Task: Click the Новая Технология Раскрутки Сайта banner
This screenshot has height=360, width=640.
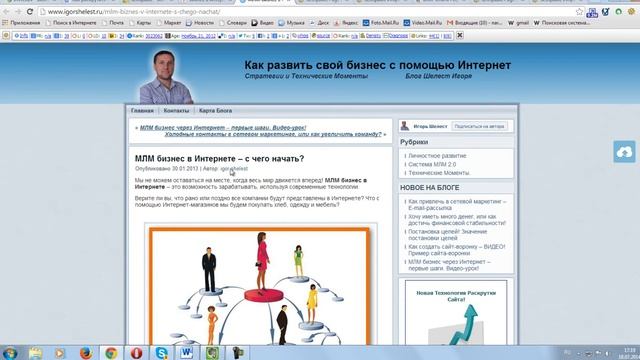Action: [456, 313]
